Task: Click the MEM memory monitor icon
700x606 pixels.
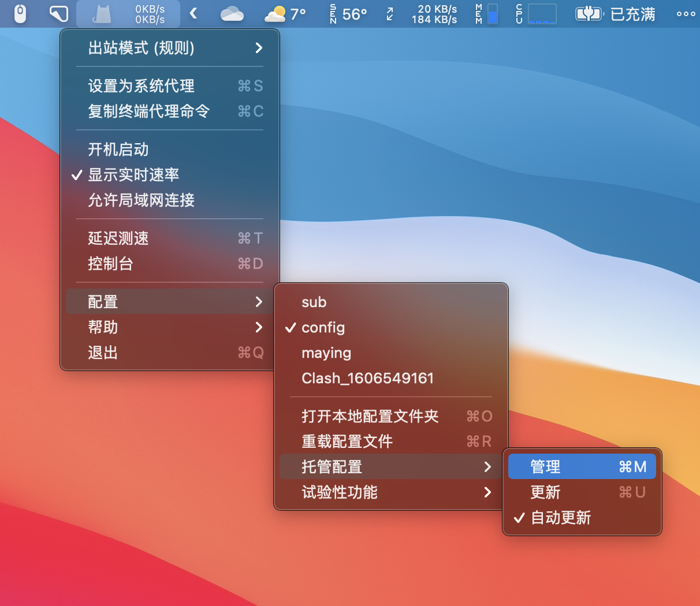Action: (x=486, y=14)
